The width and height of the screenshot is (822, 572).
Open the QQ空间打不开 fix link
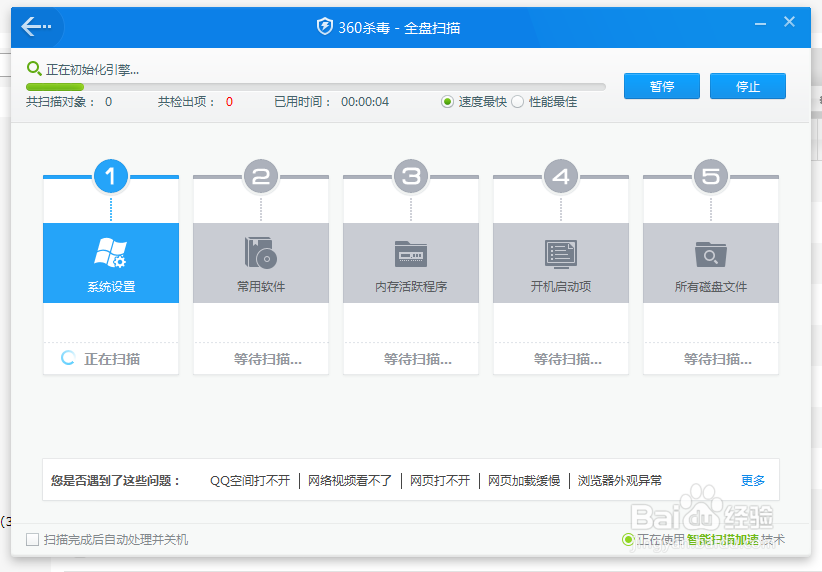click(250, 480)
